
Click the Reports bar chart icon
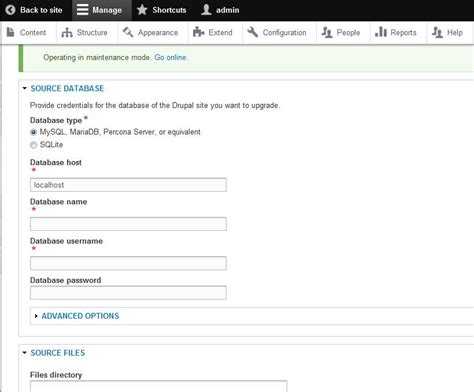point(381,32)
